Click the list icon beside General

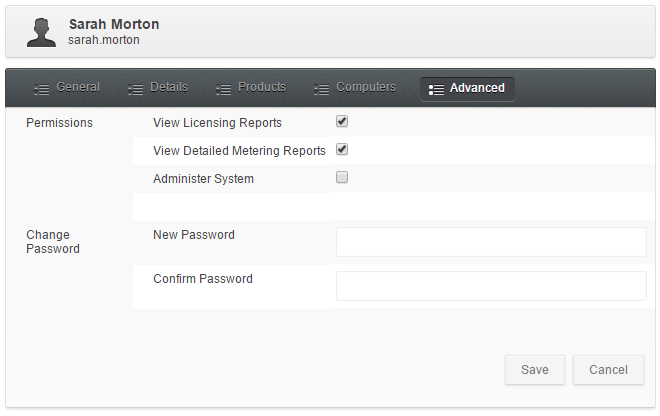pyautogui.click(x=41, y=89)
